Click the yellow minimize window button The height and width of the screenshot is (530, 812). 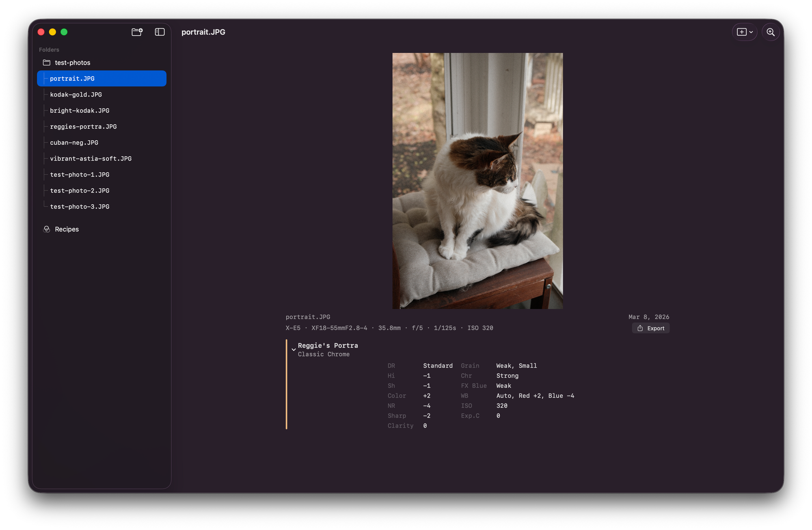[x=52, y=32]
